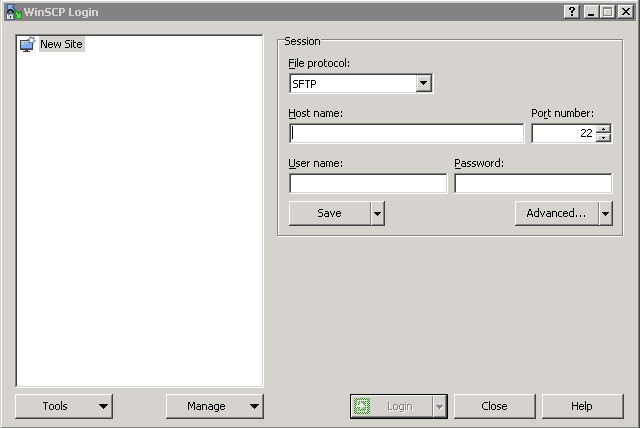The width and height of the screenshot is (640, 428).
Task: Click the WinSCP title bar icon
Action: [13, 12]
